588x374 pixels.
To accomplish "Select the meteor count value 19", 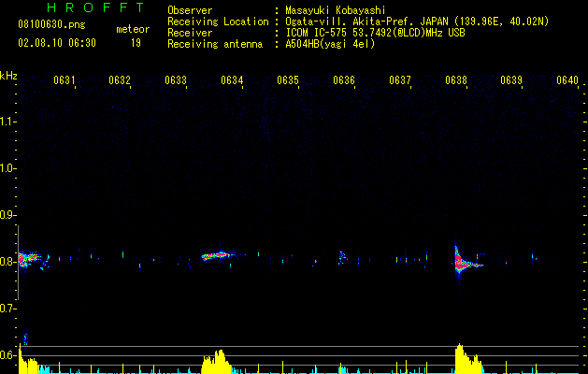I will pos(136,43).
